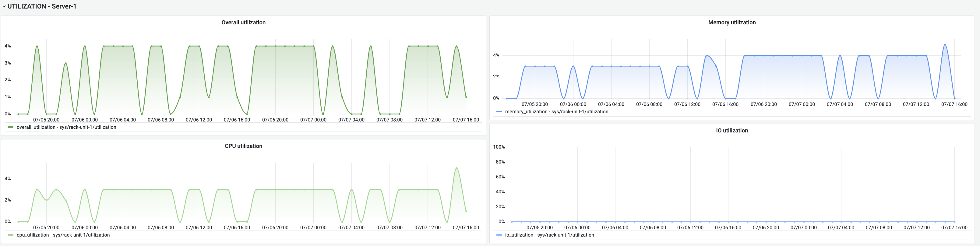Toggle the overall_utilization legend series label
980x246 pixels.
[66, 127]
